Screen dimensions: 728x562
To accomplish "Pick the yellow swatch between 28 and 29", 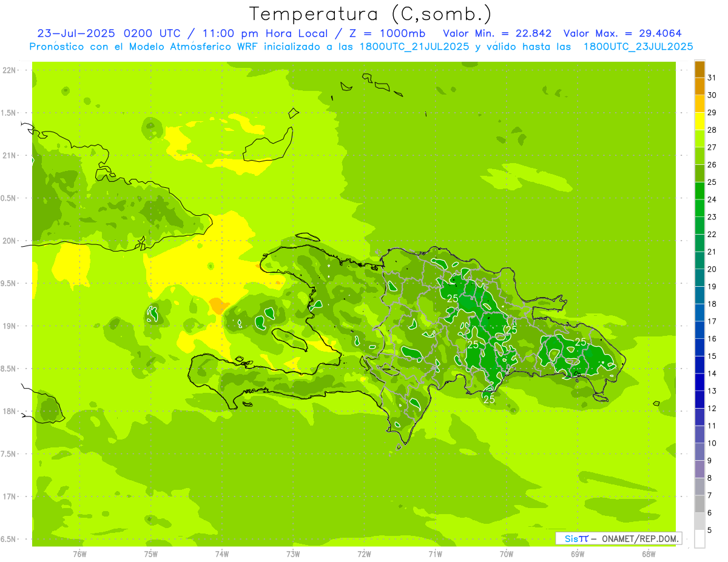I will pyautogui.click(x=699, y=122).
